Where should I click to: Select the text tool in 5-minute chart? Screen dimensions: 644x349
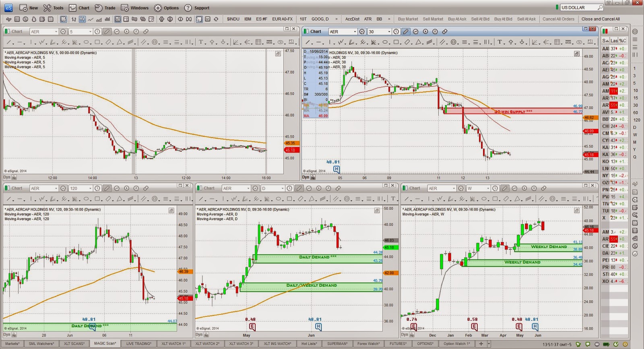click(201, 42)
